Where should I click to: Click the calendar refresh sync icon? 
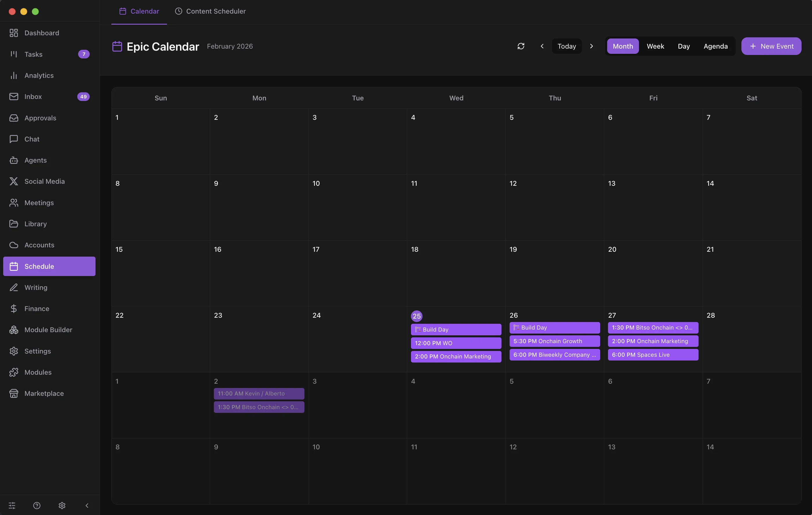521,46
